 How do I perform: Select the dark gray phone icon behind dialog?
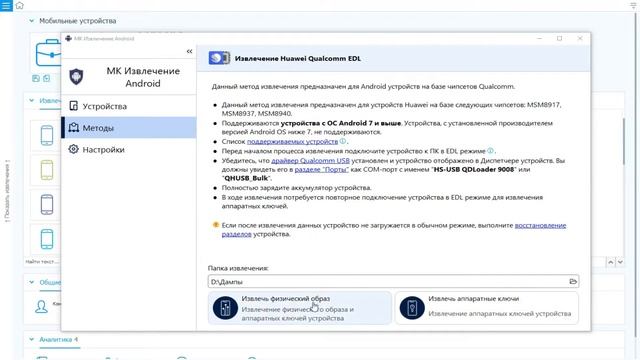coord(47,204)
